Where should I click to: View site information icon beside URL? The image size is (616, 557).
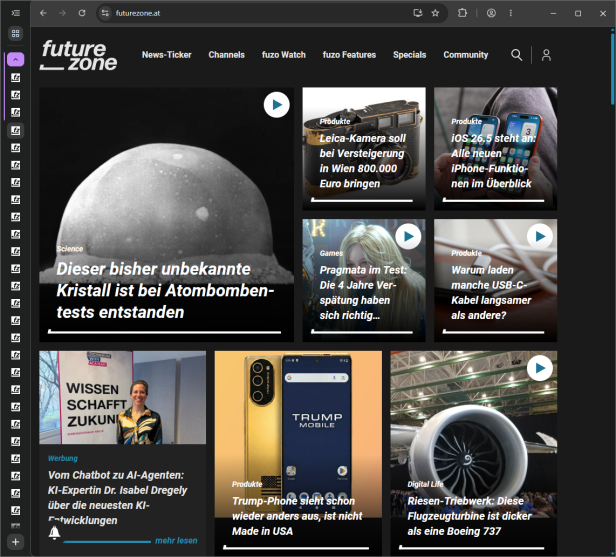tap(105, 13)
